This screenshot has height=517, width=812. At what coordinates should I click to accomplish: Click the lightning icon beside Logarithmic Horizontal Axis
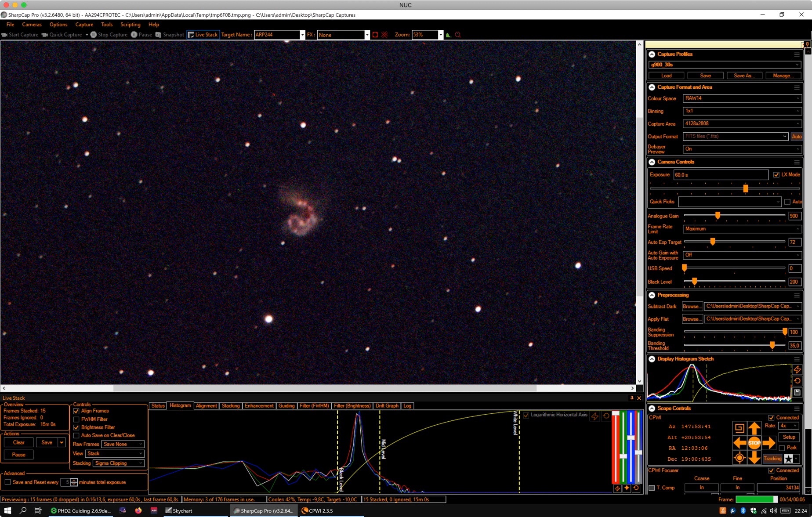coord(595,416)
